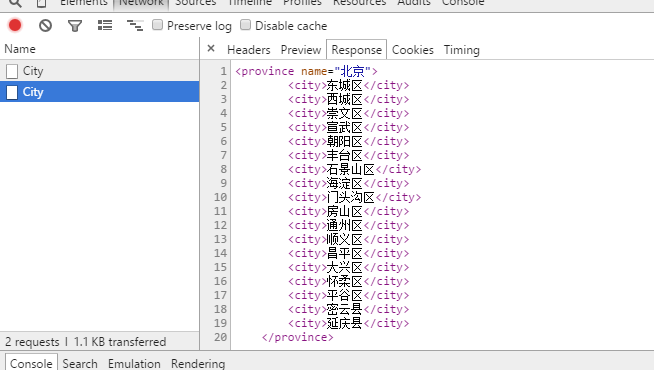Click the 门头沟区 city line
The height and width of the screenshot is (370, 654).
[355, 197]
